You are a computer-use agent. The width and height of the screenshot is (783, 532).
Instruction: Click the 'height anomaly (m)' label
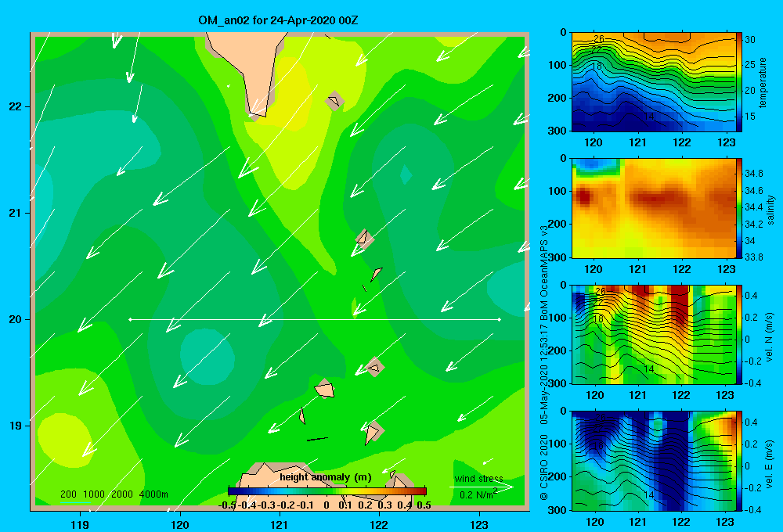(x=326, y=477)
